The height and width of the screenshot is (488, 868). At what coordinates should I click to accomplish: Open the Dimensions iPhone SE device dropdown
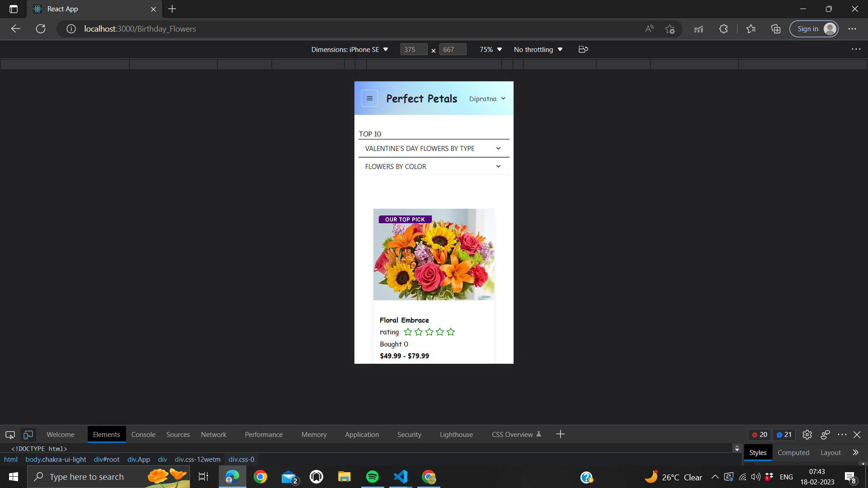349,49
